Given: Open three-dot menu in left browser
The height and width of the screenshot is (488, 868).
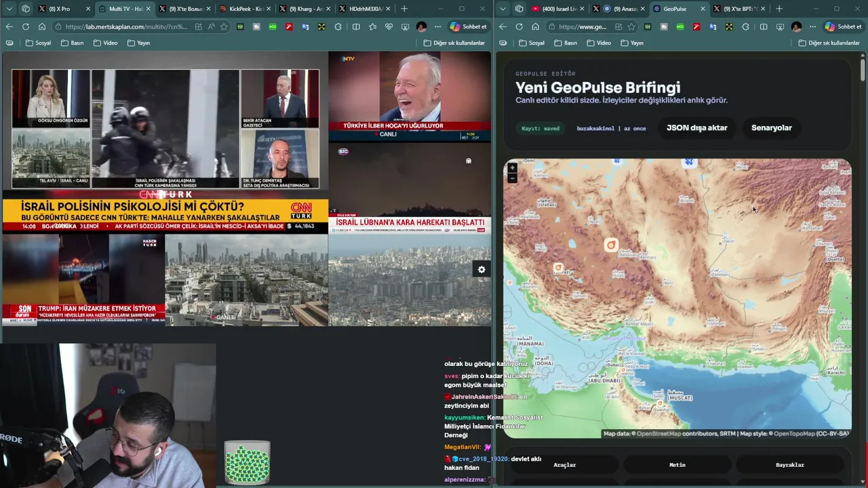Looking at the screenshot, I should (x=437, y=26).
